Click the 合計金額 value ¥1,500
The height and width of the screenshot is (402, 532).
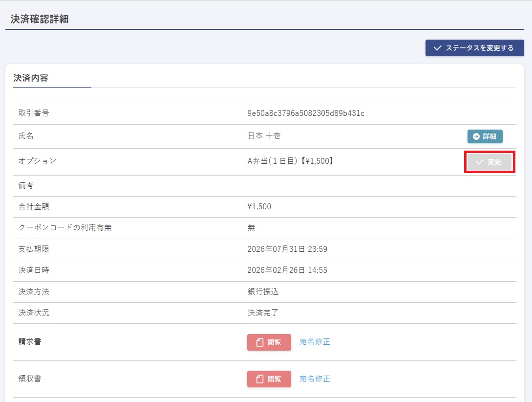[x=259, y=207]
